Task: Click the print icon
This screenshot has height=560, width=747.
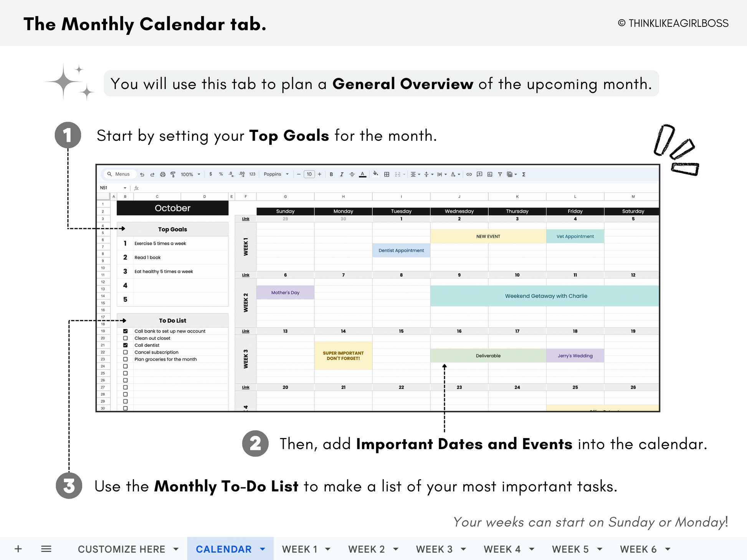Action: 163,175
